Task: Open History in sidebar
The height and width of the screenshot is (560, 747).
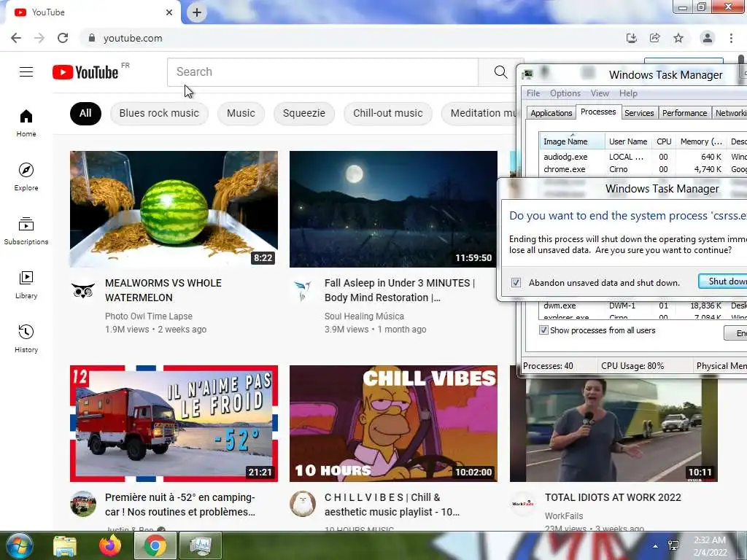Action: [26, 338]
